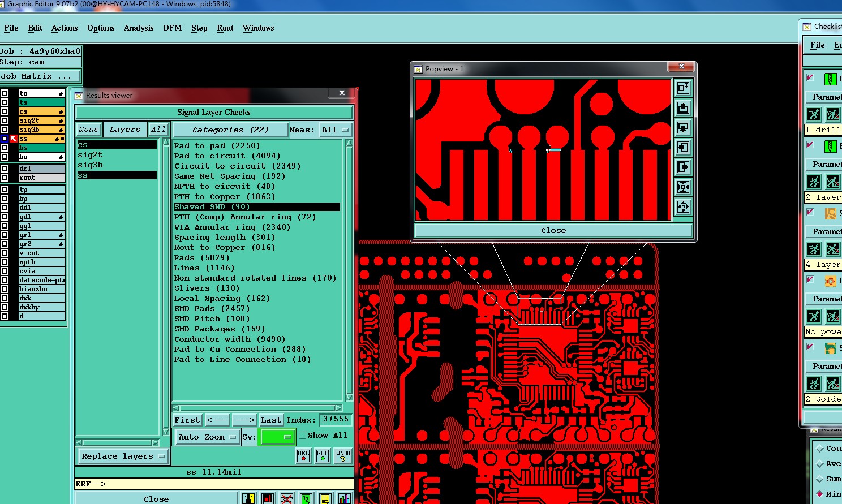
Task: Select the 'Shaved SMD (90)' category
Action: click(x=257, y=206)
